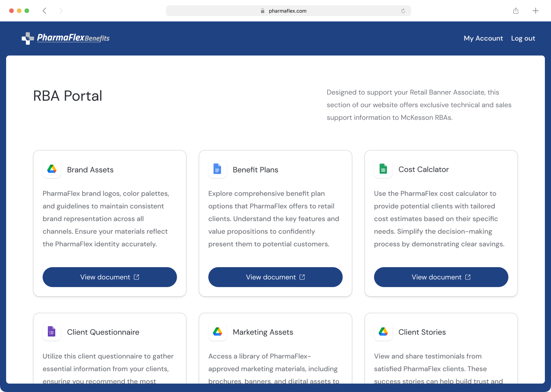Click the Google Forms icon on Client Questionnaire
This screenshot has width=551, height=392.
coord(52,332)
